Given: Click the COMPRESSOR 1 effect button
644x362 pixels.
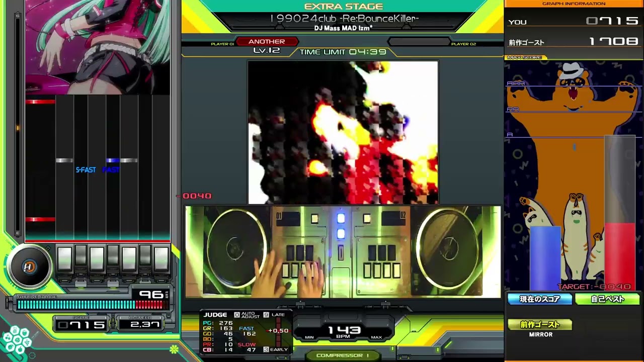Looking at the screenshot, I should (x=343, y=355).
